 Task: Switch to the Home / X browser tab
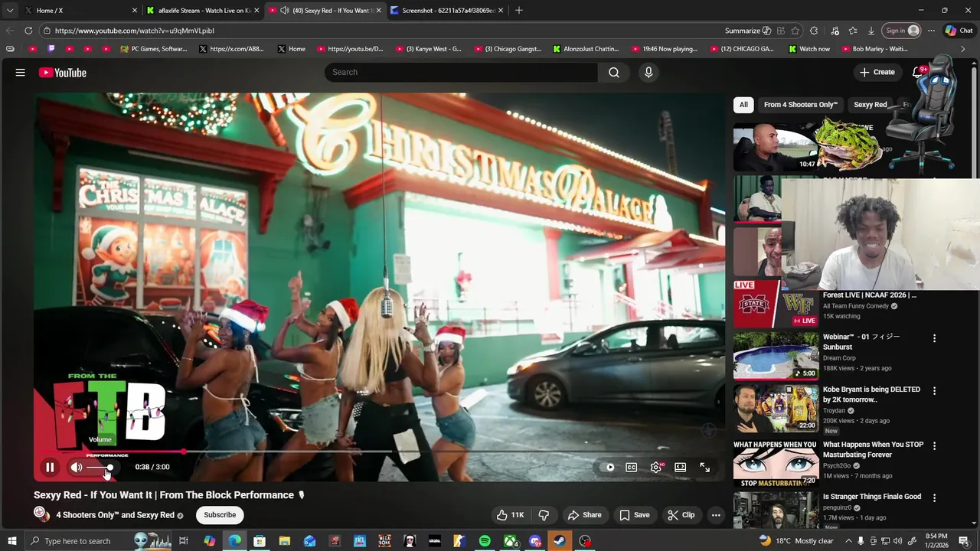[x=80, y=11]
